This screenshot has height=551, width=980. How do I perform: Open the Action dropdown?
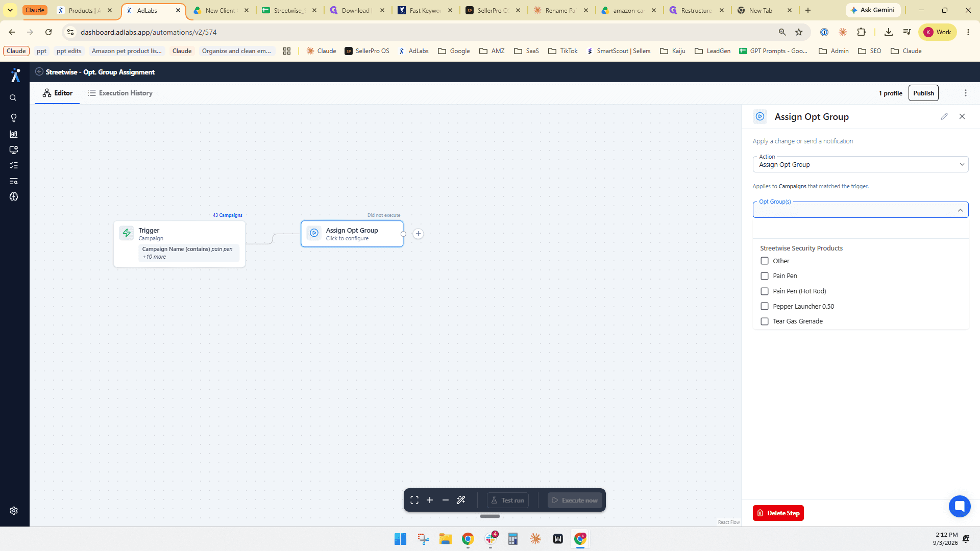click(861, 164)
